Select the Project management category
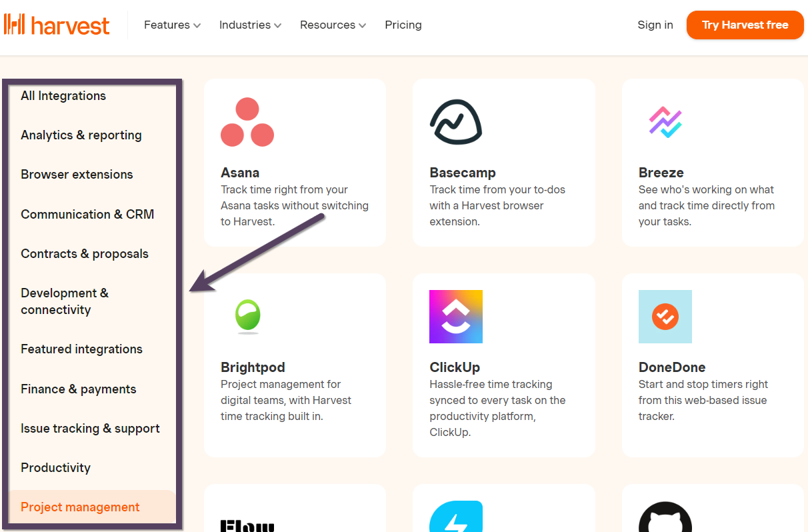This screenshot has height=532, width=808. [x=80, y=507]
